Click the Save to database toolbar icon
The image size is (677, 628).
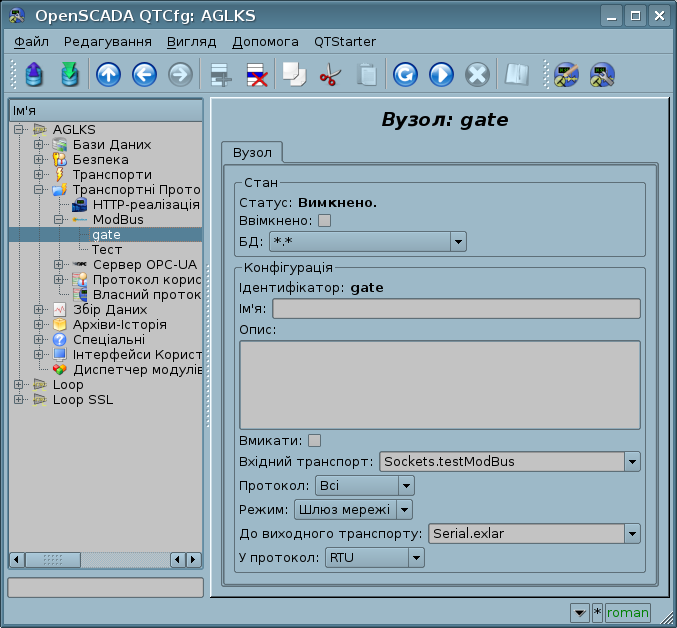(68, 75)
